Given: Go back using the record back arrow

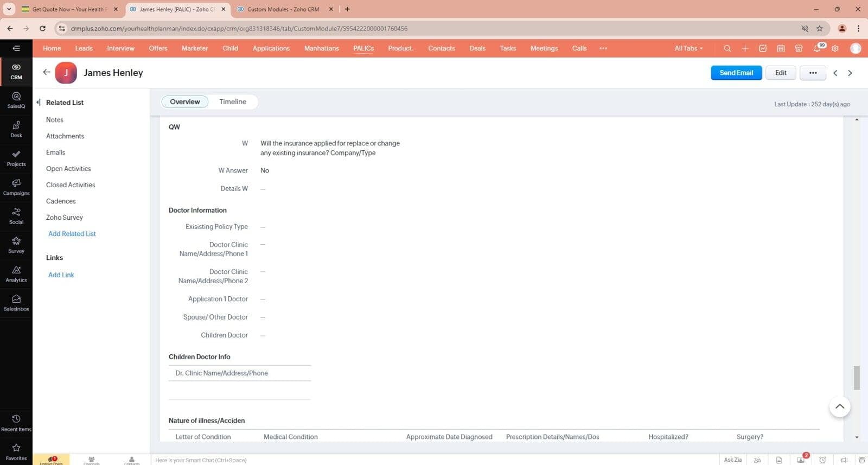Looking at the screenshot, I should [x=47, y=72].
